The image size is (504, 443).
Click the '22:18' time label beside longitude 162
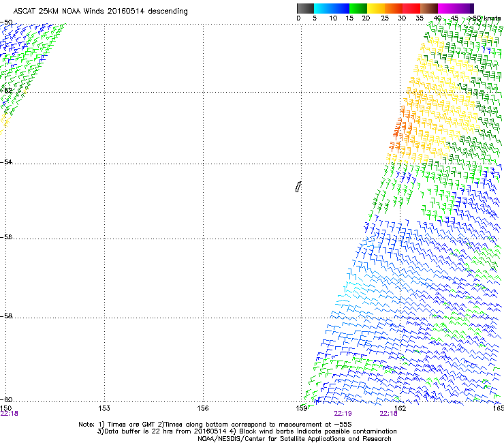pos(388,414)
